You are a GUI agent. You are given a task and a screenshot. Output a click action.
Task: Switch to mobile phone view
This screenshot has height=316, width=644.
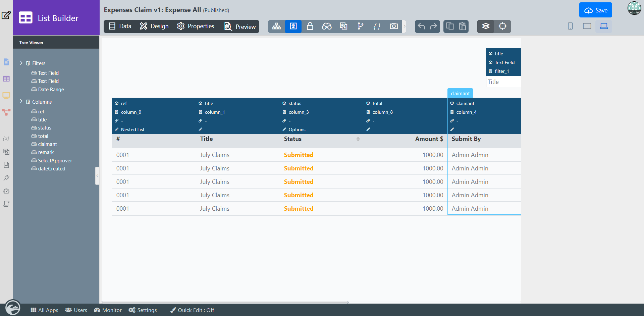pyautogui.click(x=570, y=26)
